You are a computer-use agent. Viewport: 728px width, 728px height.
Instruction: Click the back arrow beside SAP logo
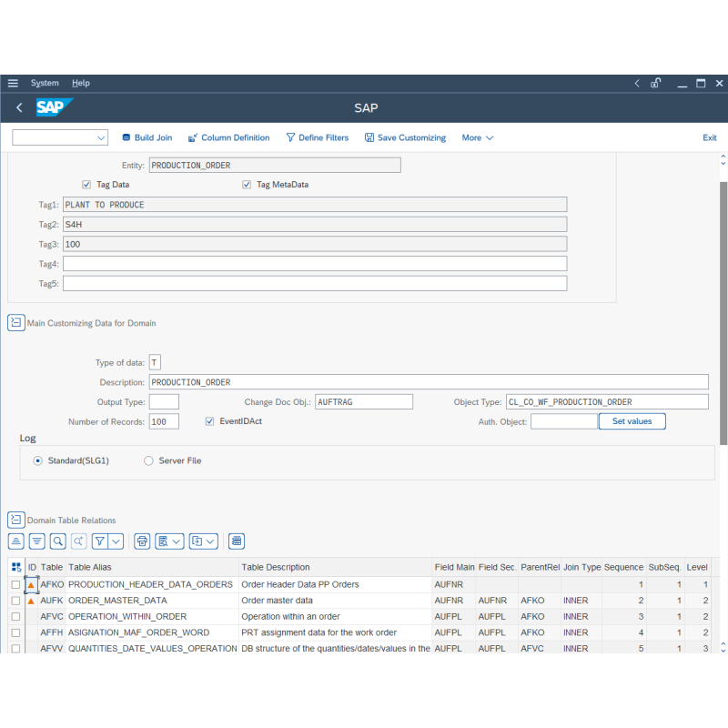(19, 107)
